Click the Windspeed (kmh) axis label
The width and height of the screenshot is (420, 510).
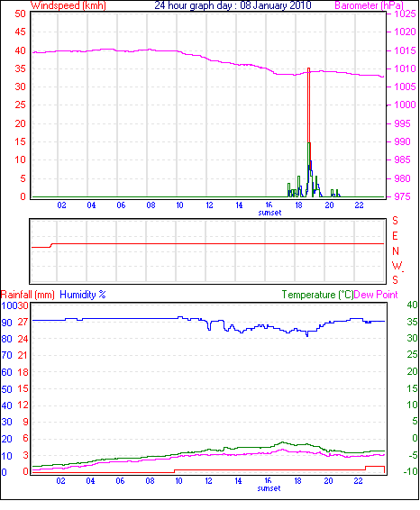(x=68, y=5)
